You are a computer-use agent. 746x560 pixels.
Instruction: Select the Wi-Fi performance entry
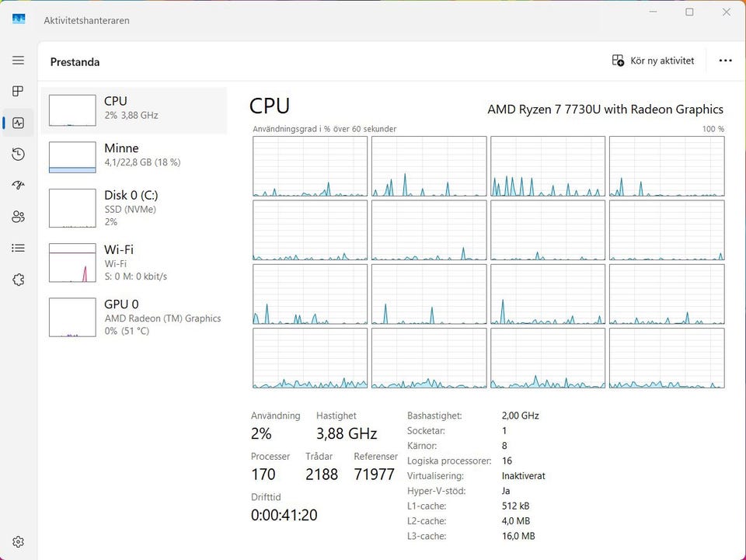[134, 263]
